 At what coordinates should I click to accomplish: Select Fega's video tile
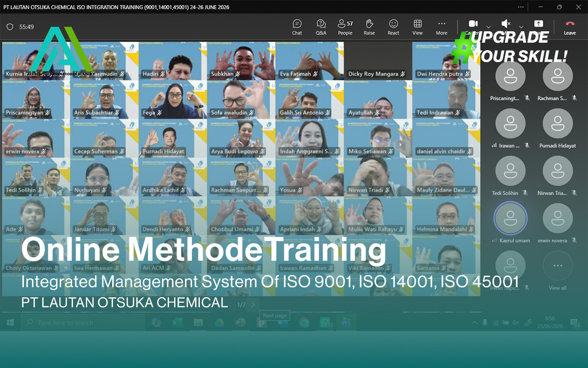click(x=173, y=100)
